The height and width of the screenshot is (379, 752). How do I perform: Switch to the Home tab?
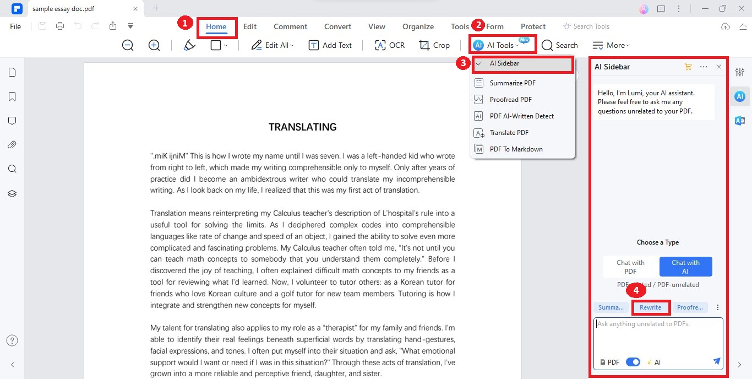(x=216, y=27)
